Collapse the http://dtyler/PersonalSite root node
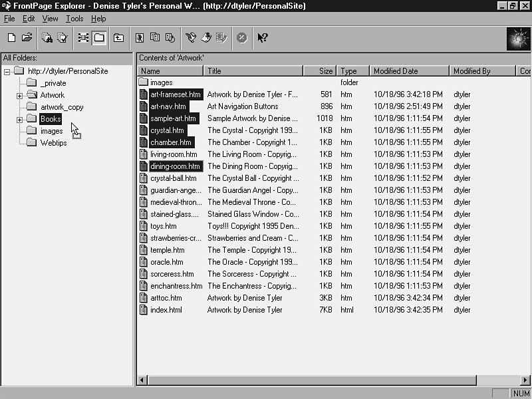 [x=7, y=72]
